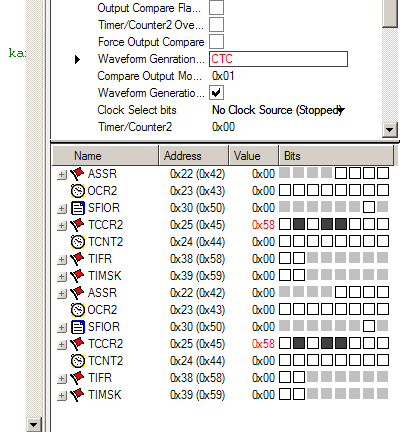Select the flag icon of the lower TIMSK row
This screenshot has height=432, width=400.
coord(77,395)
